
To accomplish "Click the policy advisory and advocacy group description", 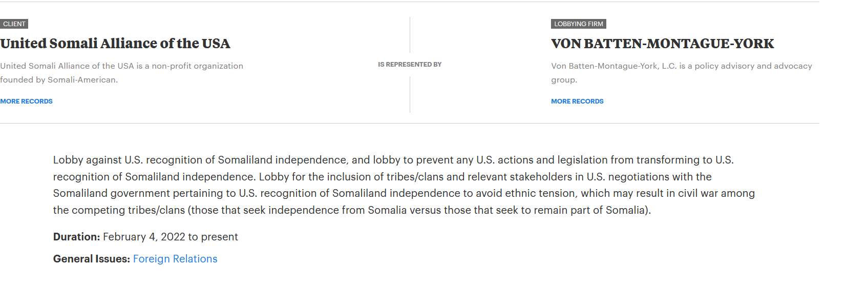I will [x=682, y=73].
